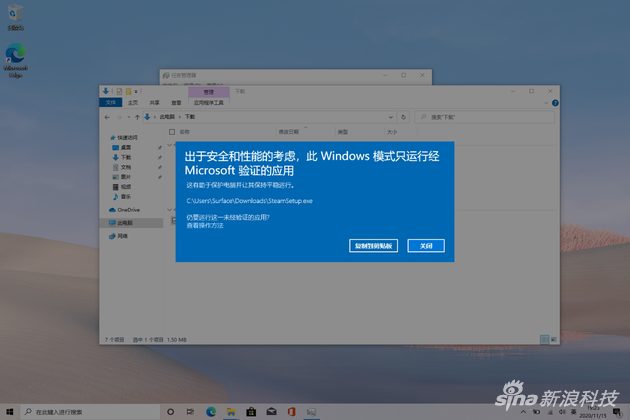Open the 查看操作方法 link in the dialog
The width and height of the screenshot is (630, 420).
205,225
